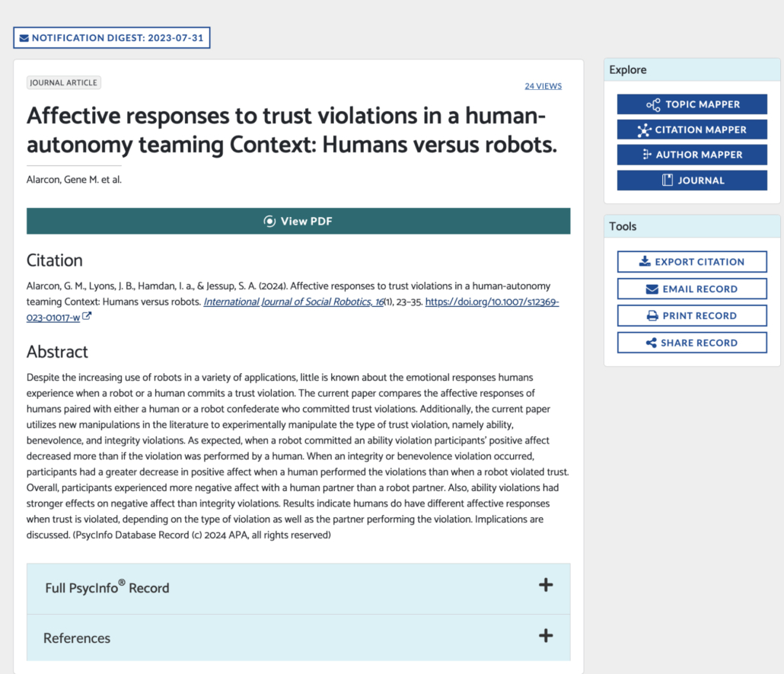Viewport: 784px width, 674px height.
Task: Click the Citation section heading
Action: point(55,260)
